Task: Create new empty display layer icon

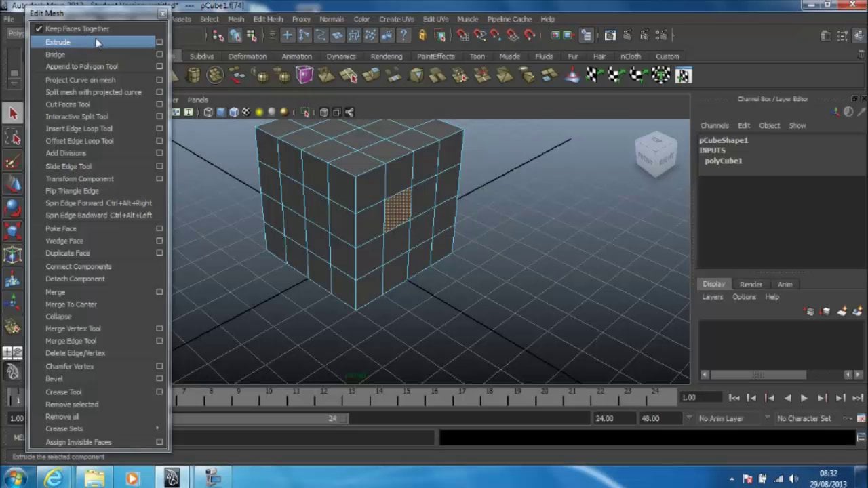Action: click(842, 312)
